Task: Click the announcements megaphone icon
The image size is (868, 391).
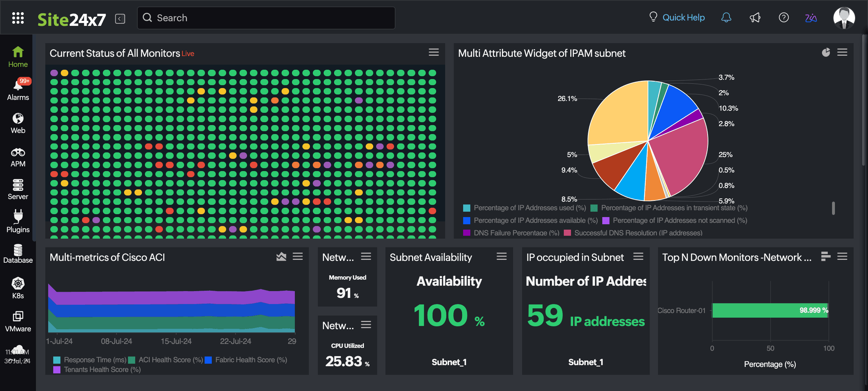Action: pyautogui.click(x=755, y=18)
